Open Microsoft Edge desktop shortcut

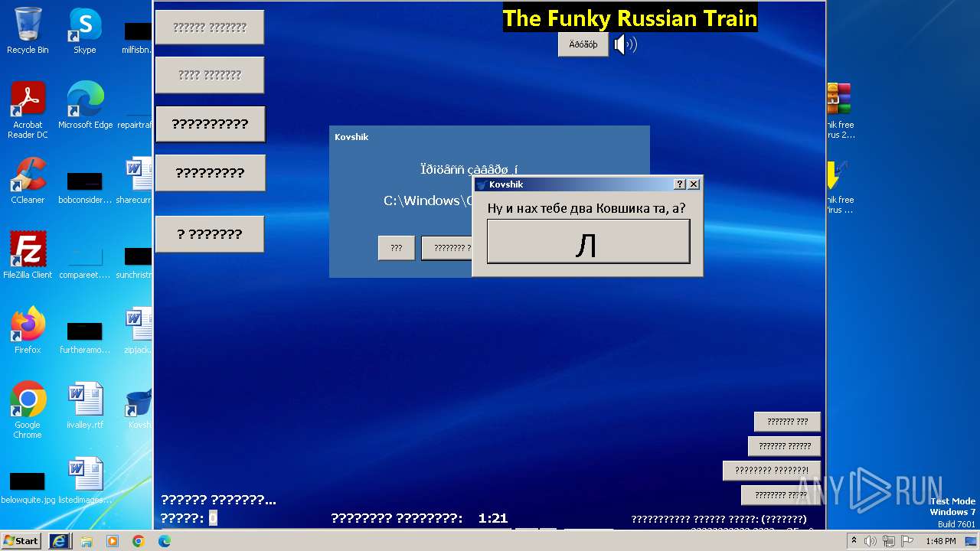pos(85,106)
